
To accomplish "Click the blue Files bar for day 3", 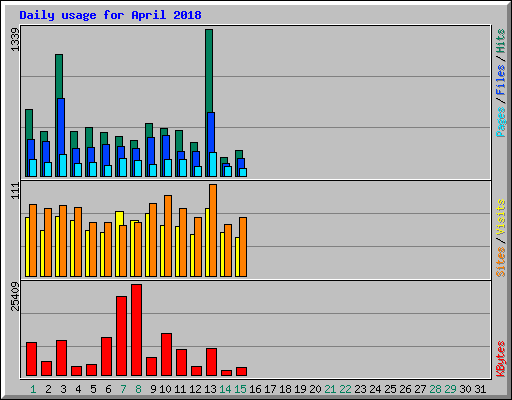I will coord(61,126).
